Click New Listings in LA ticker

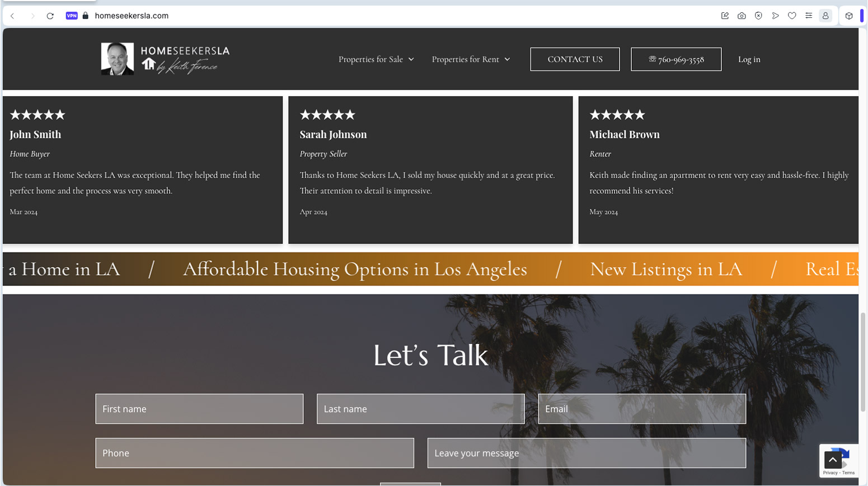(666, 269)
